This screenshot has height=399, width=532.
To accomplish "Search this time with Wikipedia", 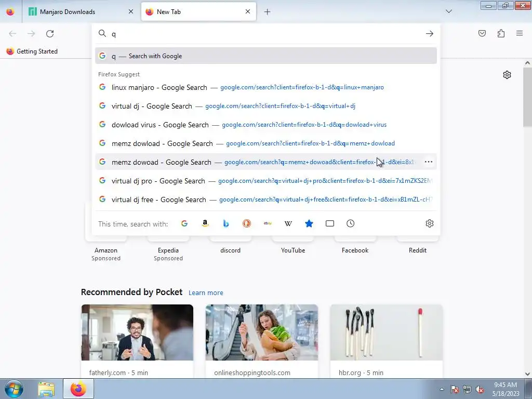I will [288, 223].
